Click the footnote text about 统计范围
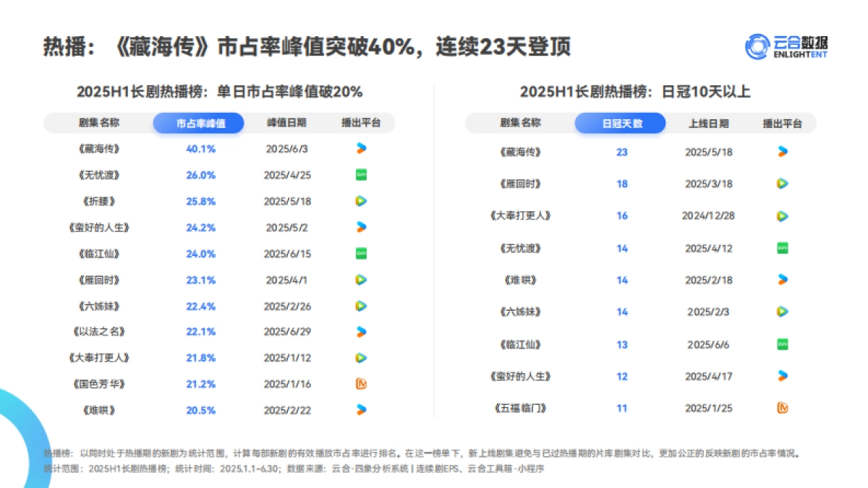The image size is (868, 488). click(289, 468)
